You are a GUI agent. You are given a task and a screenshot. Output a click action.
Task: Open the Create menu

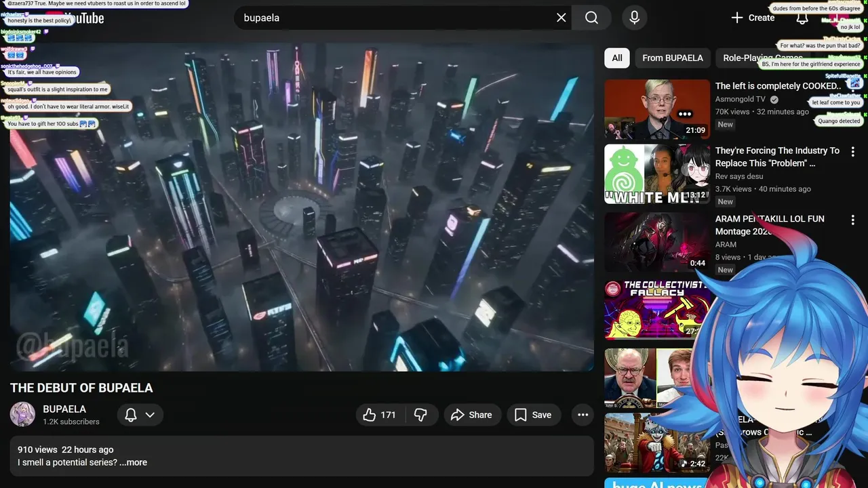pos(753,18)
